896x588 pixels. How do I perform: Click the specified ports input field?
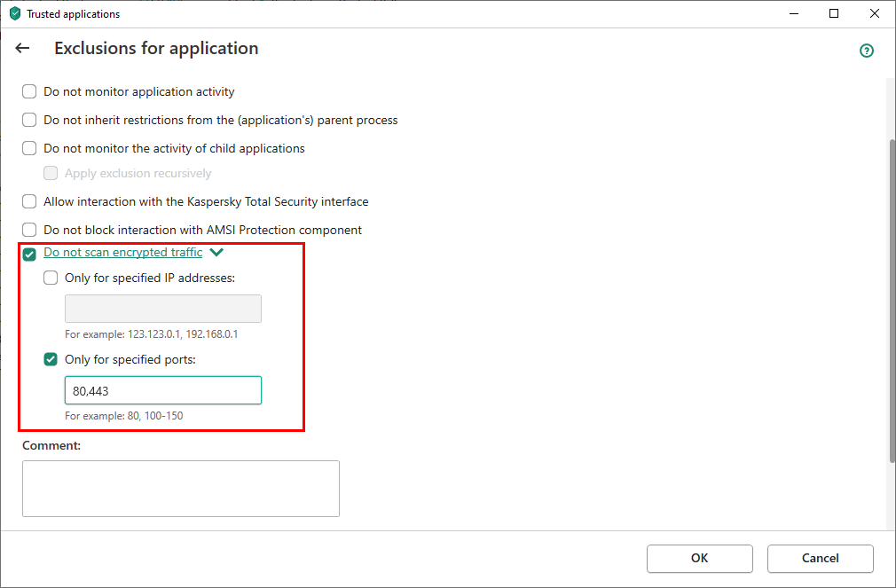(x=163, y=390)
